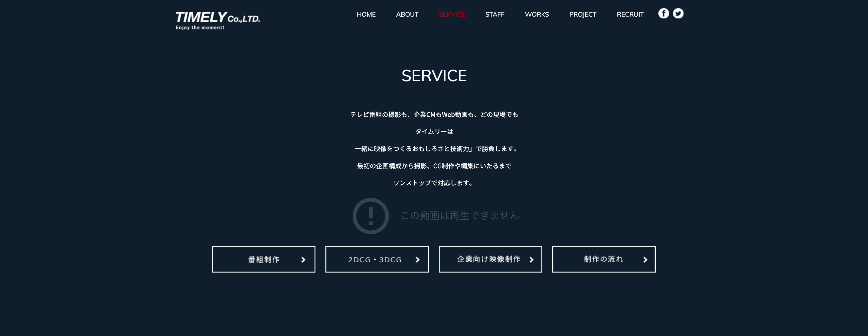This screenshot has height=336, width=868.
Task: Open the 番組制作 service button
Action: (x=263, y=259)
